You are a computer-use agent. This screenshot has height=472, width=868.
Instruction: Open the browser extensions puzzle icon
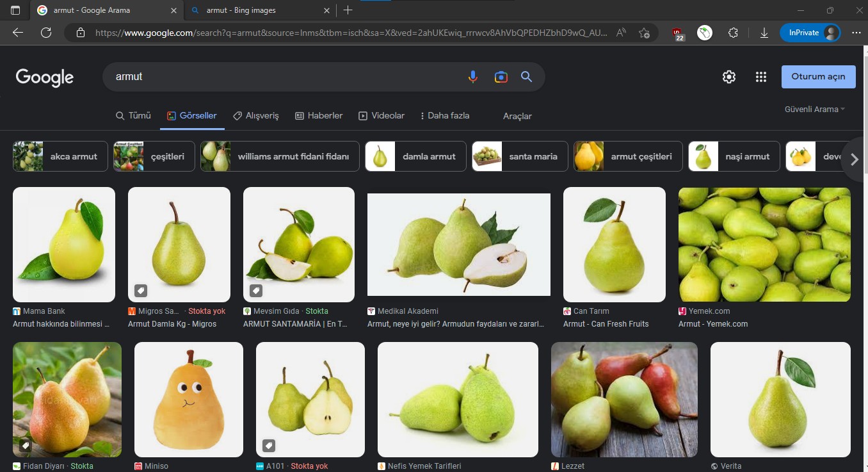click(x=734, y=33)
